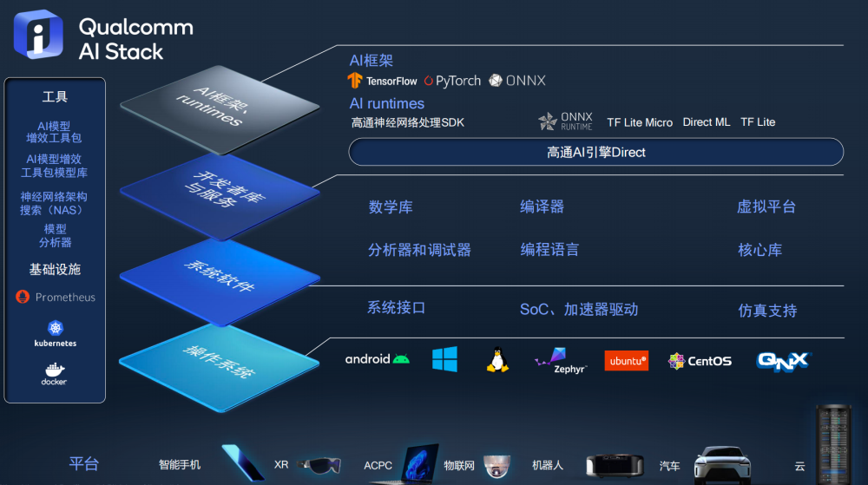Click TF Lite Micro label

click(640, 122)
